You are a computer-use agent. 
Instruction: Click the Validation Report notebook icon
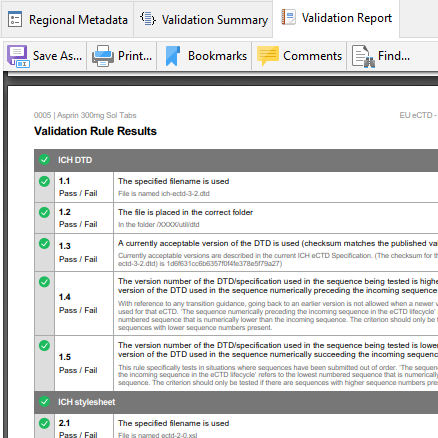point(288,17)
